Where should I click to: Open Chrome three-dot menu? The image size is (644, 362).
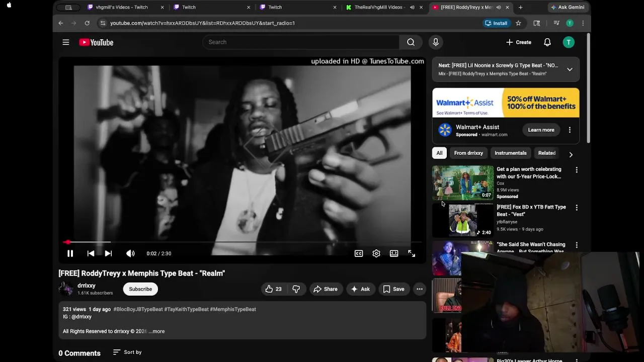click(x=583, y=23)
